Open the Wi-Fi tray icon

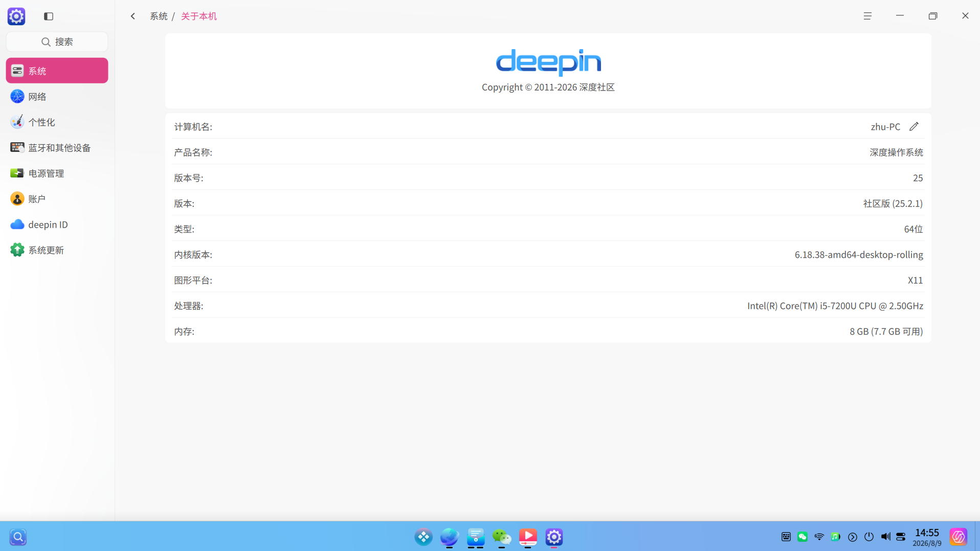click(x=819, y=537)
